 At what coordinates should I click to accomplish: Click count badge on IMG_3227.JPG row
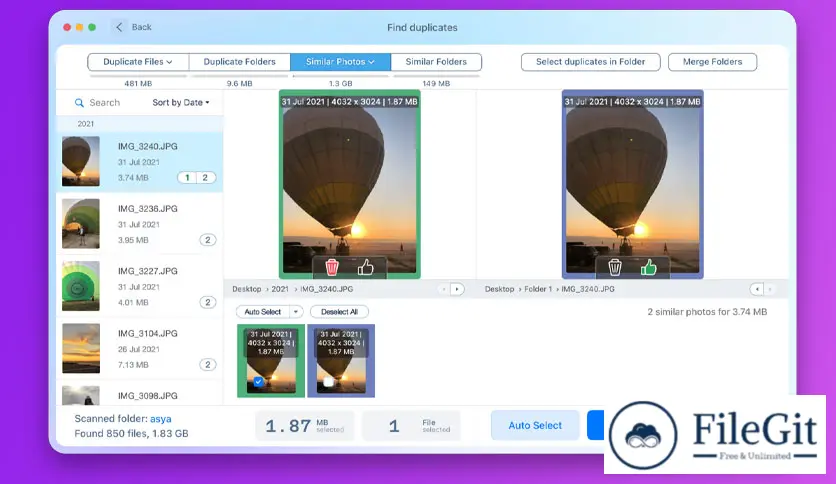(x=208, y=302)
